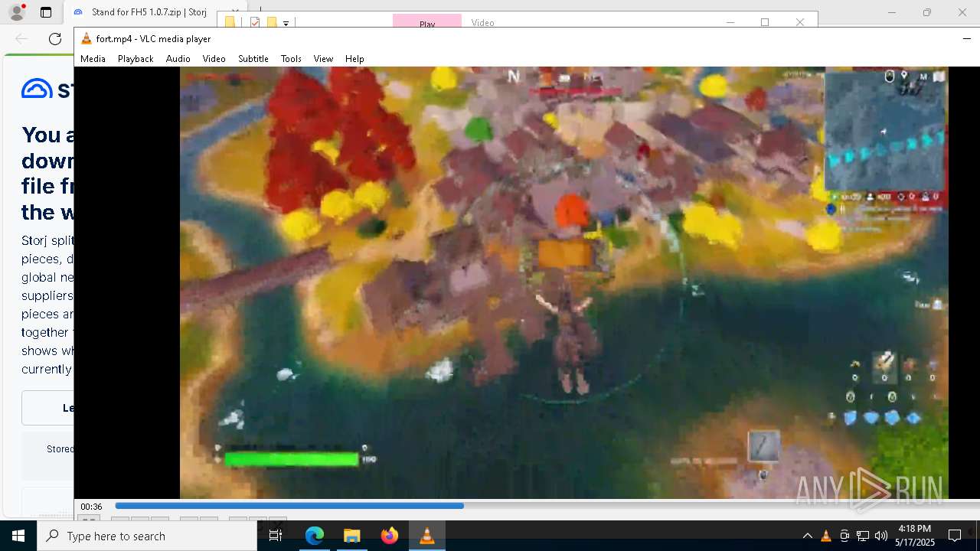Click the VLC seek bar progress slider
The image size is (980, 551).
(x=547, y=505)
